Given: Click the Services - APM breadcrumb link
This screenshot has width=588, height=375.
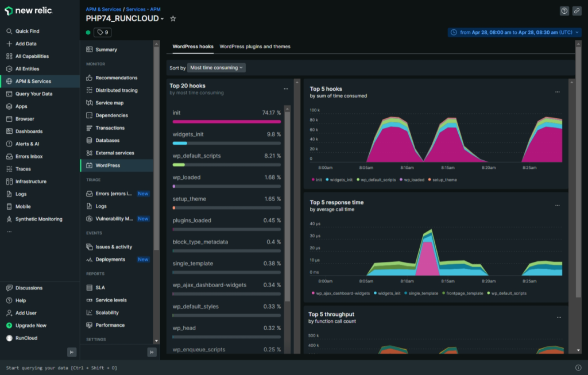Looking at the screenshot, I should [143, 9].
